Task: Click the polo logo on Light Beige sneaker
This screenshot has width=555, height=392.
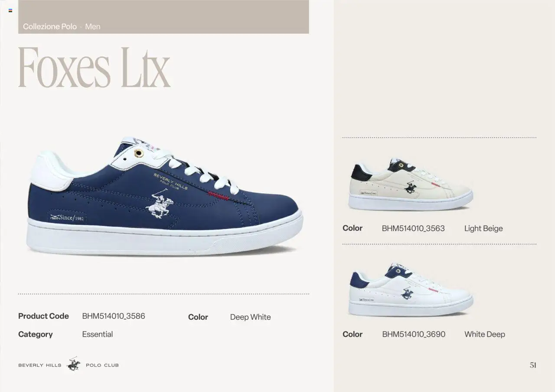Action: (410, 187)
